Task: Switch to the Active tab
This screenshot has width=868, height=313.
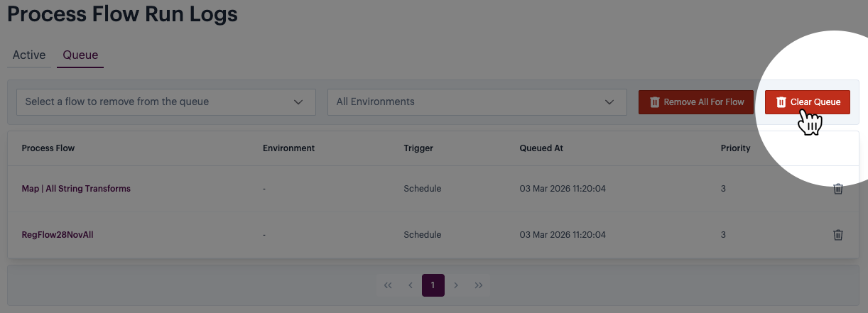Action: [x=29, y=55]
